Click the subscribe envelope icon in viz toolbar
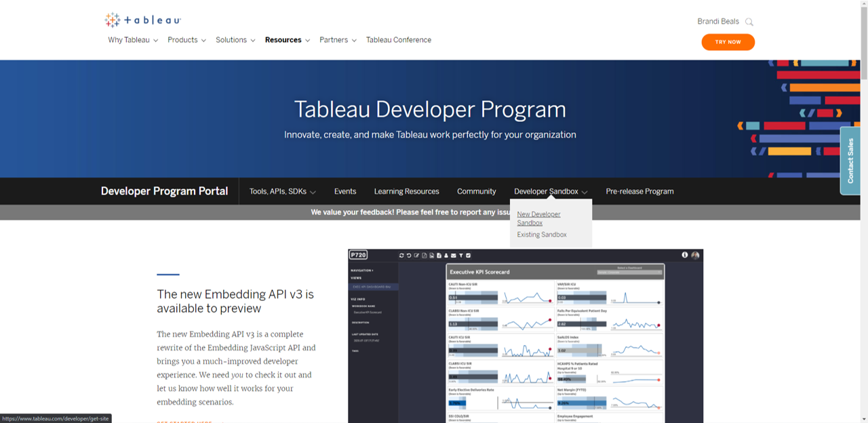Screen dimensions: 868x423 click(x=454, y=255)
